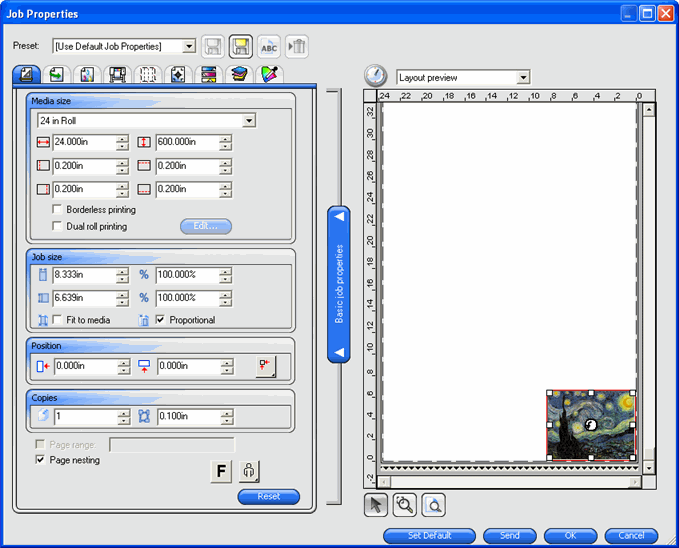Image resolution: width=679 pixels, height=548 pixels.
Task: Click the Proportional icon
Action: tap(144, 320)
